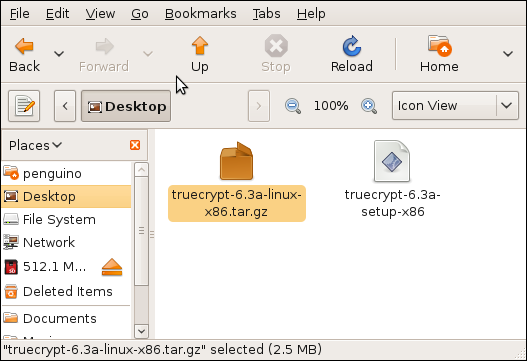Go to the Home folder
527x361 pixels.
[x=439, y=54]
